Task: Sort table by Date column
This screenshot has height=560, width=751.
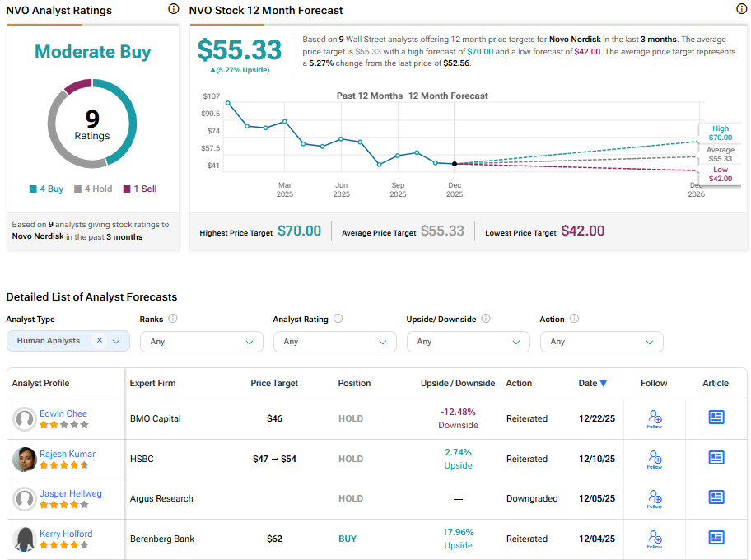Action: (x=592, y=384)
